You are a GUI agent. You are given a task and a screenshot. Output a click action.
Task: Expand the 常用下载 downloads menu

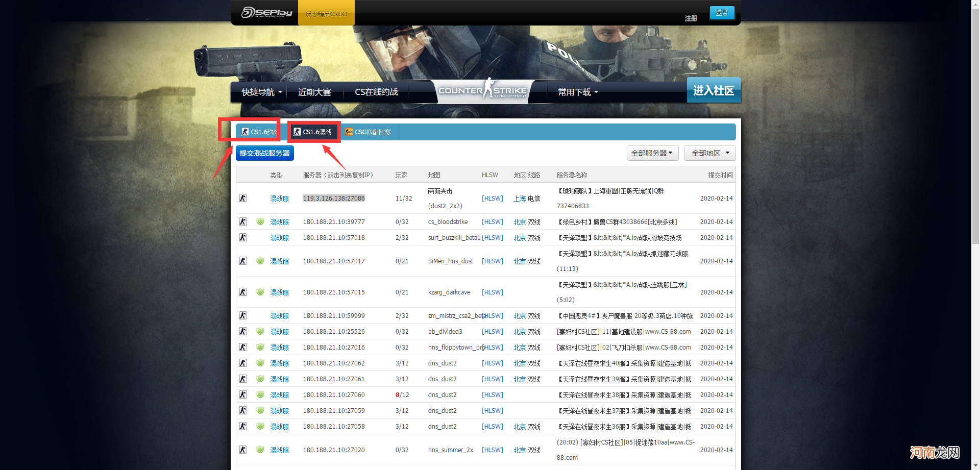578,92
